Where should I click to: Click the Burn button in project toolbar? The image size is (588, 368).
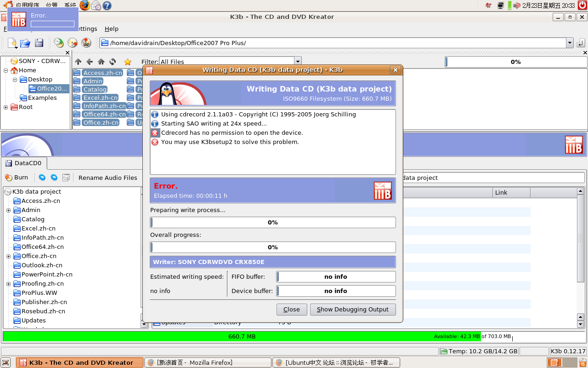tap(17, 178)
